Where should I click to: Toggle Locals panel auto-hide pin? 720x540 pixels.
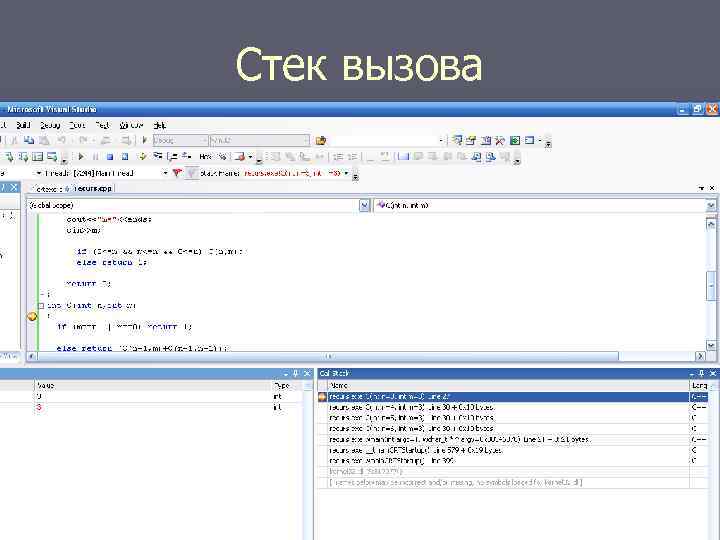pyautogui.click(x=296, y=373)
